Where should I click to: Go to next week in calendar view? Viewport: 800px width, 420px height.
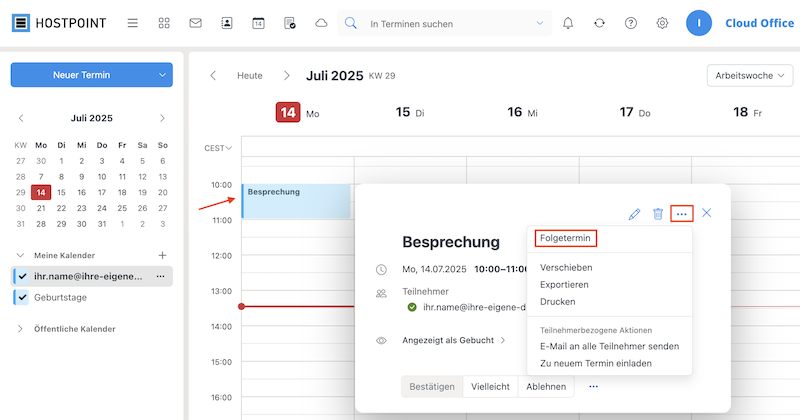(x=287, y=76)
